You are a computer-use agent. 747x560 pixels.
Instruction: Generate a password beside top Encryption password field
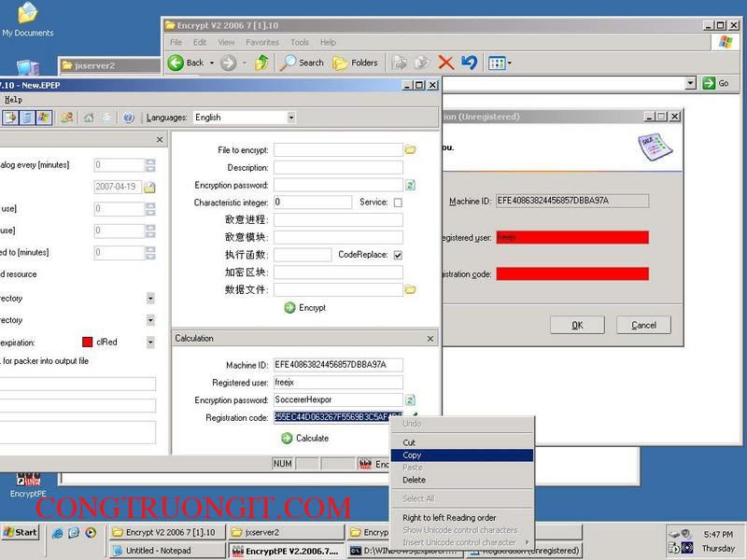[x=410, y=185]
